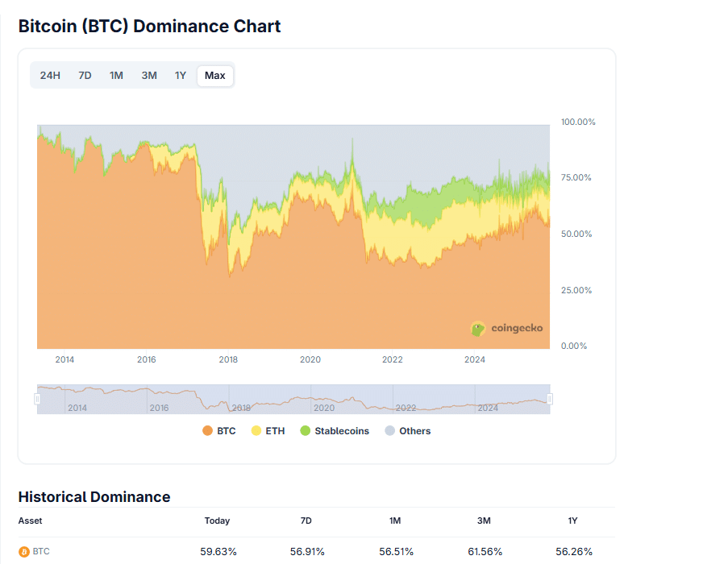Click the left handle of range navigator
Image resolution: width=728 pixels, height=564 pixels.
[x=37, y=399]
